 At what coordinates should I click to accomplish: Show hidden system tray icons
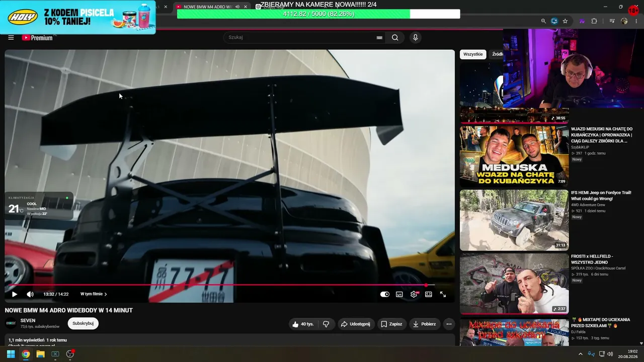pos(580,354)
